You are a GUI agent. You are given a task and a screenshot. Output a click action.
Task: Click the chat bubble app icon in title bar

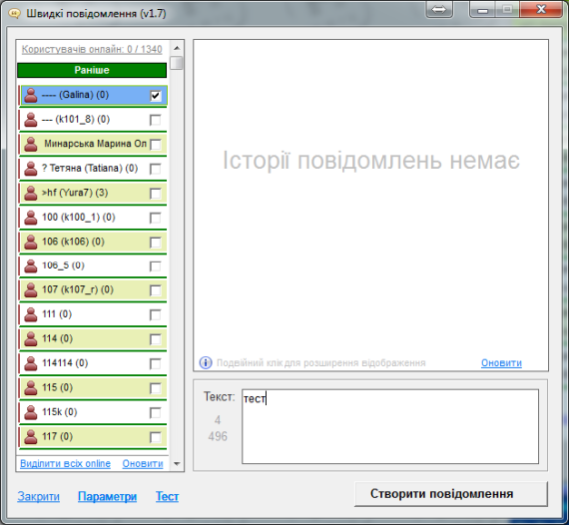[15, 13]
